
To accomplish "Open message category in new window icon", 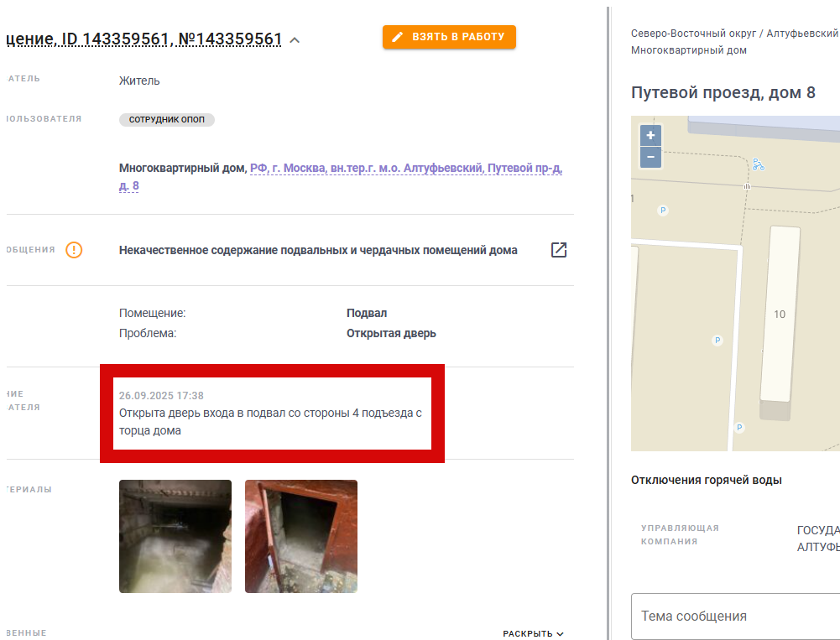I will (559, 250).
